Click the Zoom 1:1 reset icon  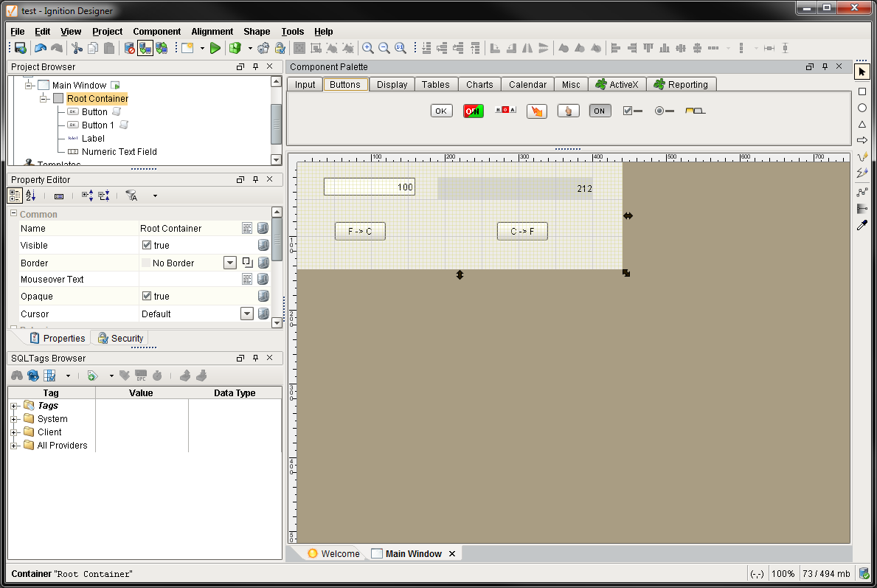click(401, 48)
